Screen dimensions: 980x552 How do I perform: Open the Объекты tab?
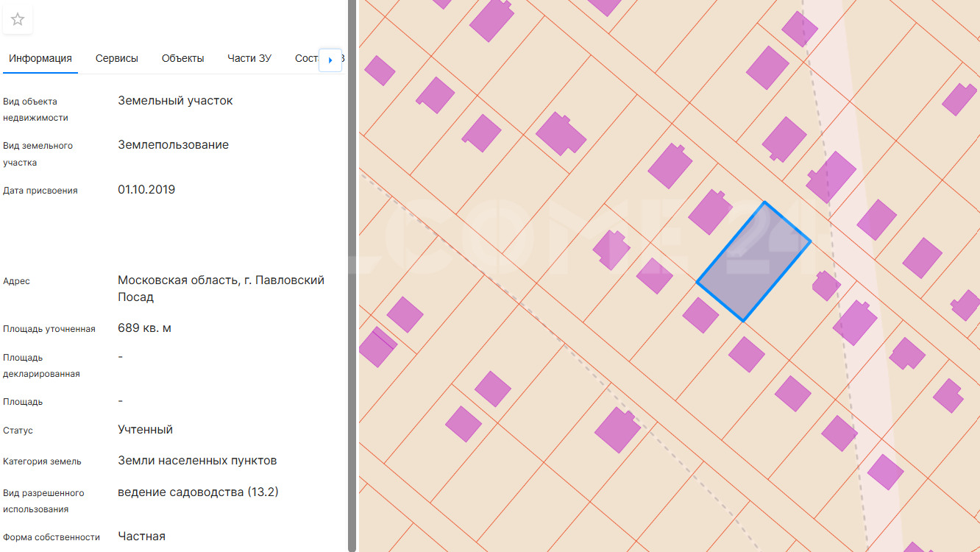click(183, 59)
